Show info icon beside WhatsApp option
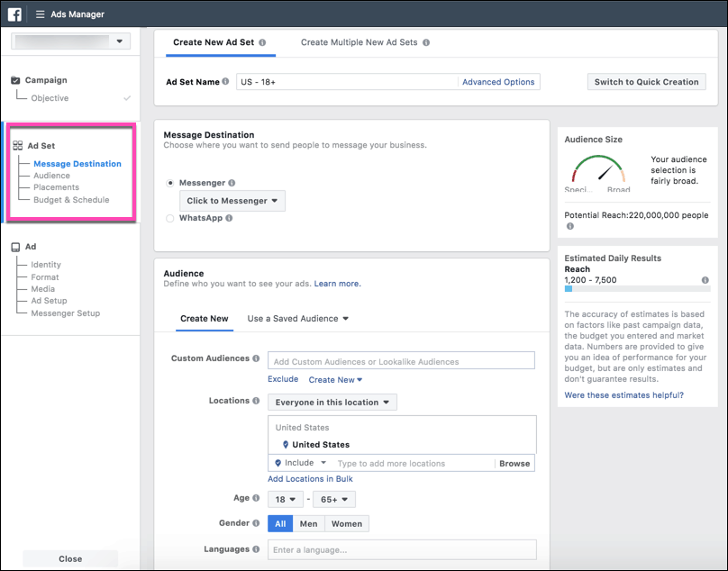The width and height of the screenshot is (728, 571). point(229,218)
